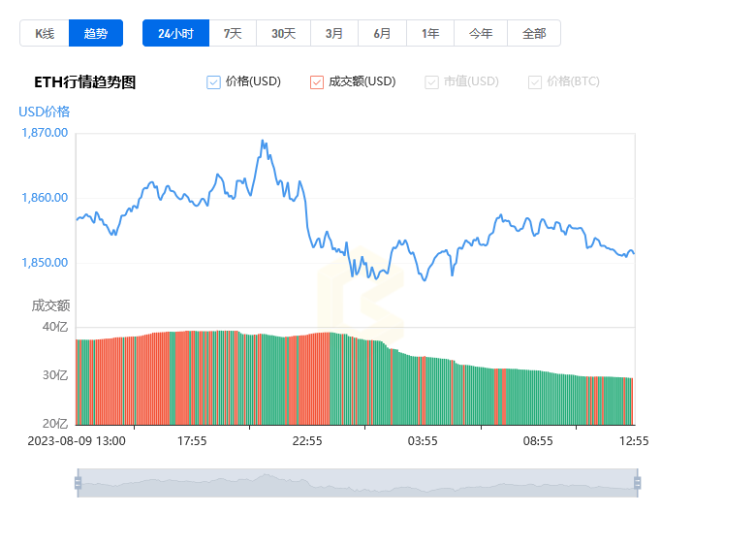Switch to the 30天 range
The image size is (756, 546).
coord(283,33)
